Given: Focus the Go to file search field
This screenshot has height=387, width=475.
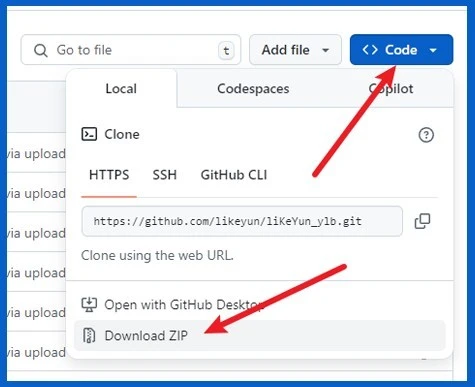Looking at the screenshot, I should 131,50.
